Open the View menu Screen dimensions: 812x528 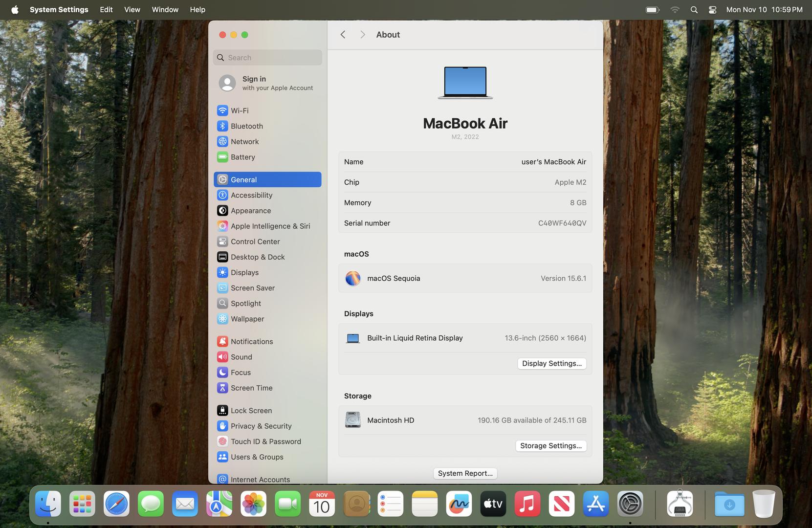132,10
